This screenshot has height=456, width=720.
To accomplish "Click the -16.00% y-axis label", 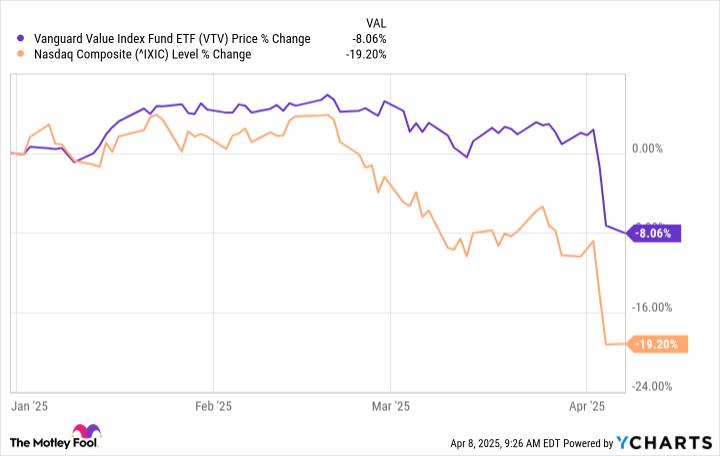I will [x=652, y=307].
